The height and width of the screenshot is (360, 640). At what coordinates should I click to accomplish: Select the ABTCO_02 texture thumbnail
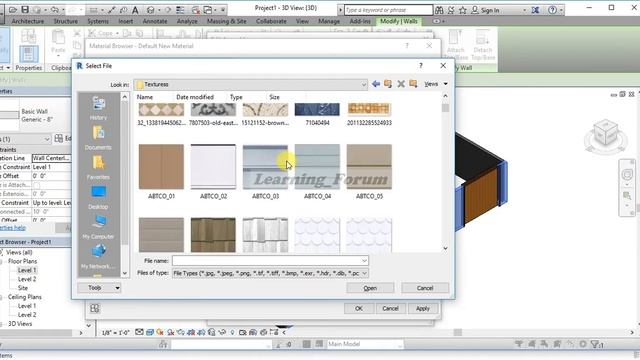coord(213,167)
